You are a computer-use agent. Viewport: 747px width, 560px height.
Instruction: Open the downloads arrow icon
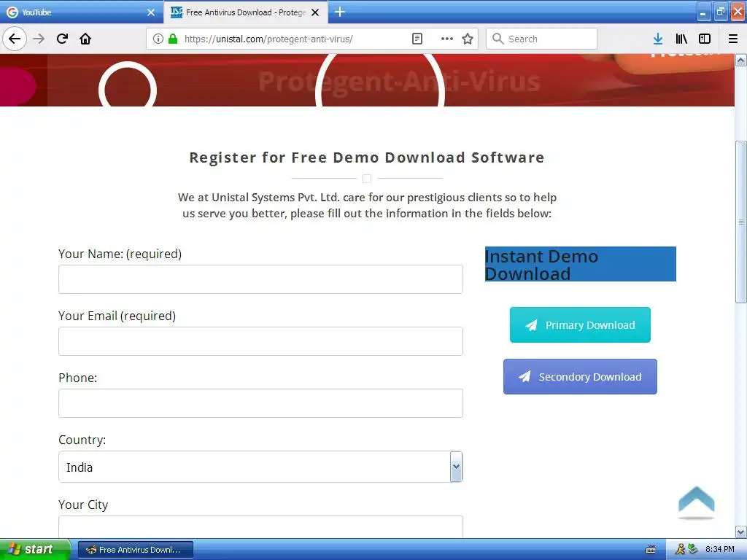tap(658, 39)
